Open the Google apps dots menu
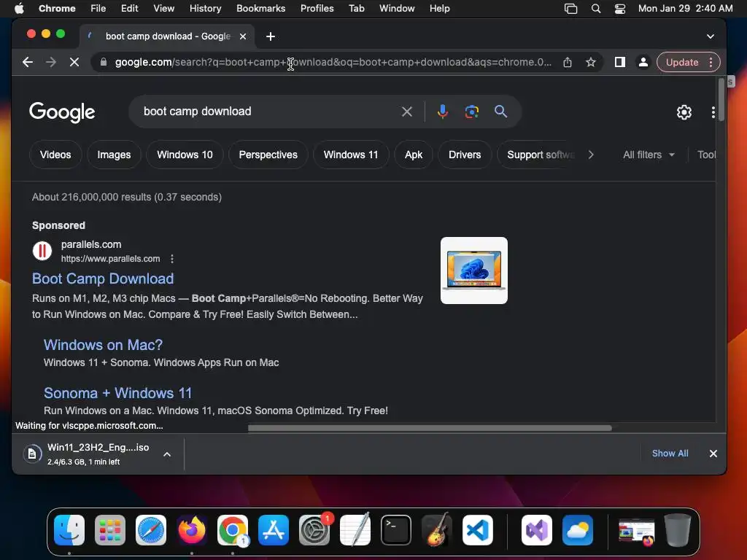Image resolution: width=747 pixels, height=560 pixels. (x=713, y=112)
